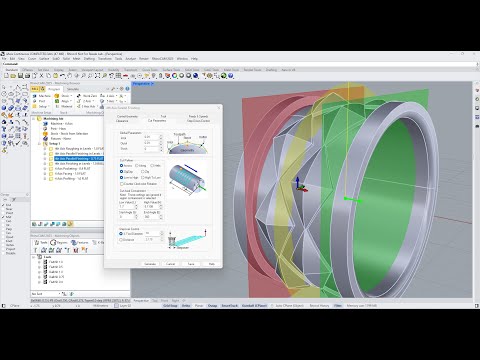Click the Layer 02 color swatch in status bar

click(116, 306)
